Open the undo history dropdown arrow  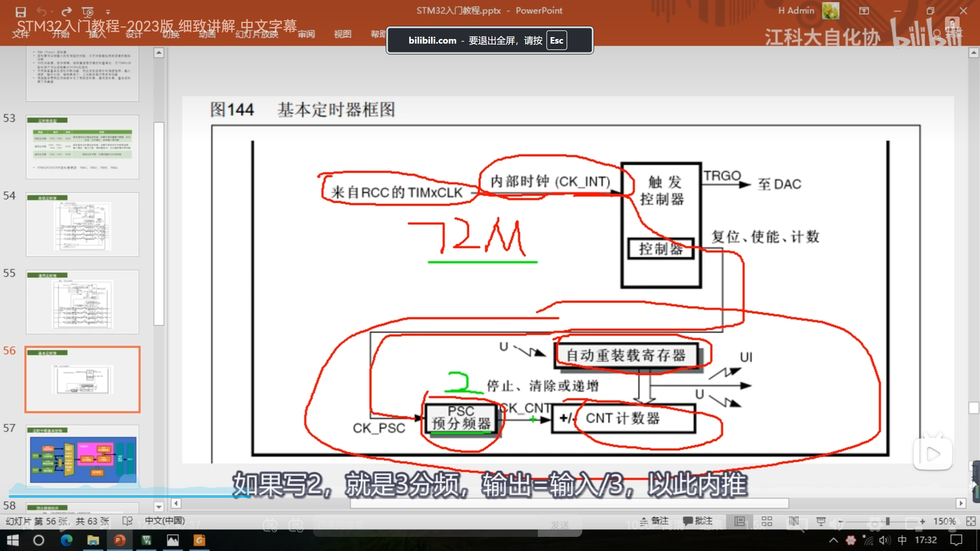[52, 12]
